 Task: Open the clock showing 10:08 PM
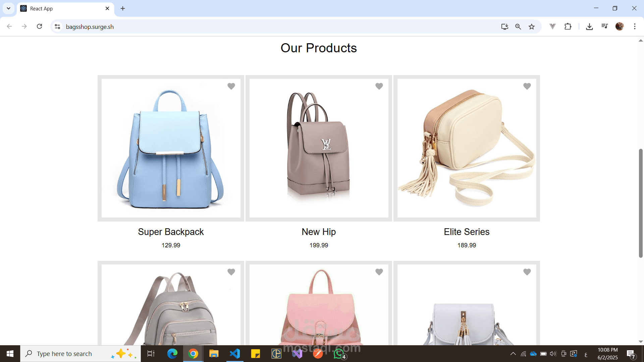tap(607, 354)
